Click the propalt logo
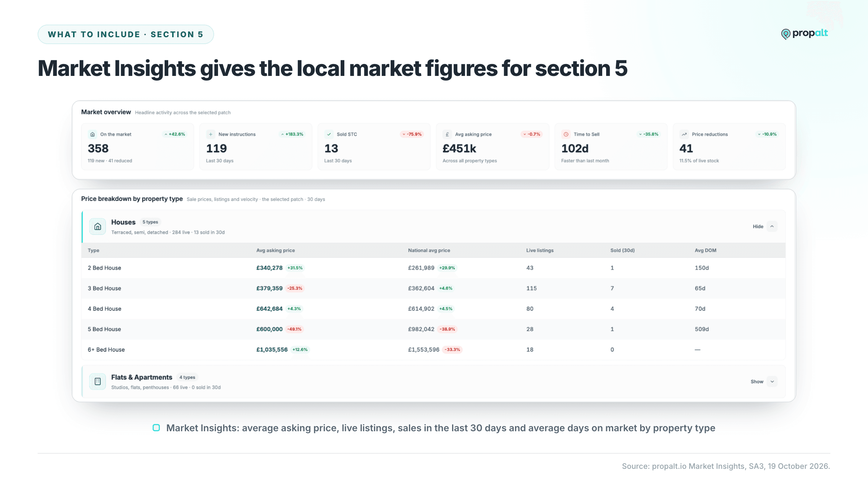 pos(805,34)
